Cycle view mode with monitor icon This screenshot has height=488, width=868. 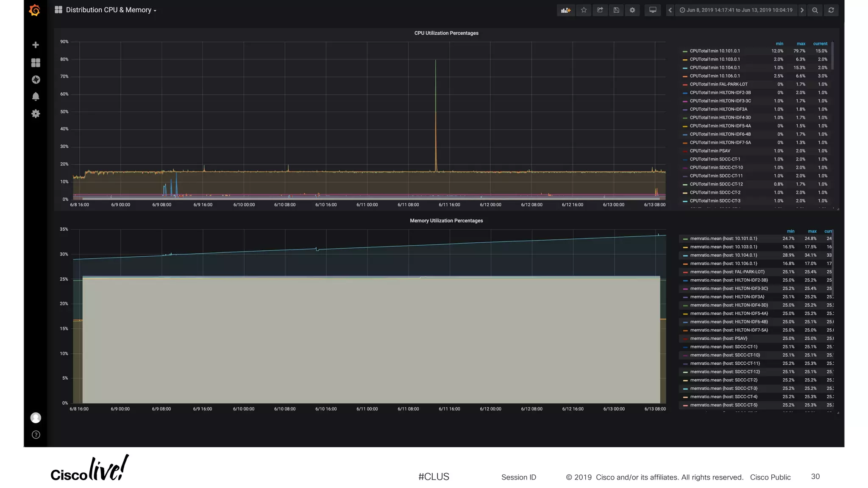(653, 10)
